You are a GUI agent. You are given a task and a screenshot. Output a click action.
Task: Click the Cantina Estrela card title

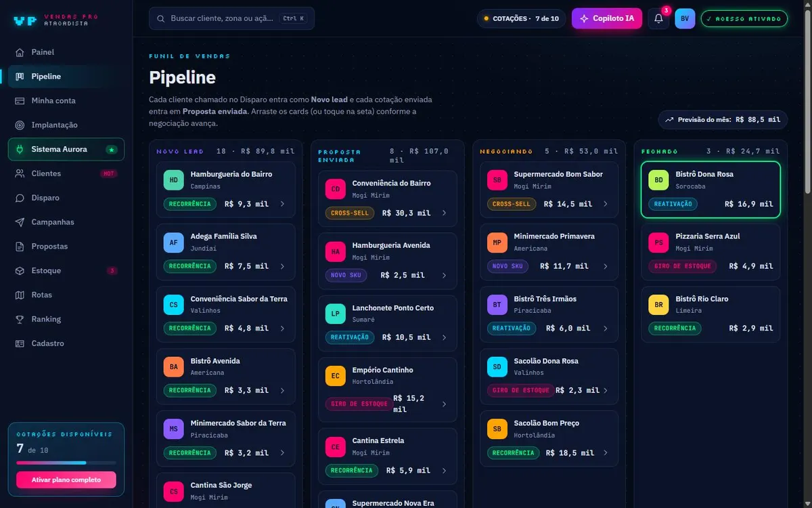click(378, 440)
